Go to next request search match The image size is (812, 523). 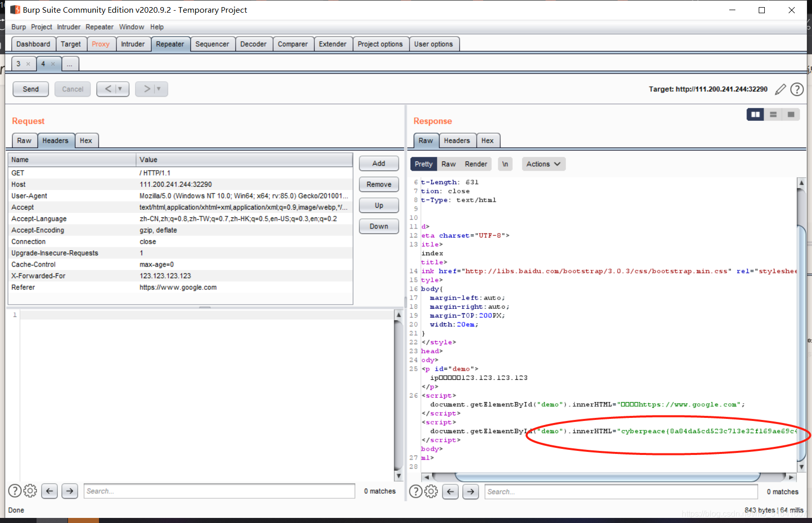(70, 491)
